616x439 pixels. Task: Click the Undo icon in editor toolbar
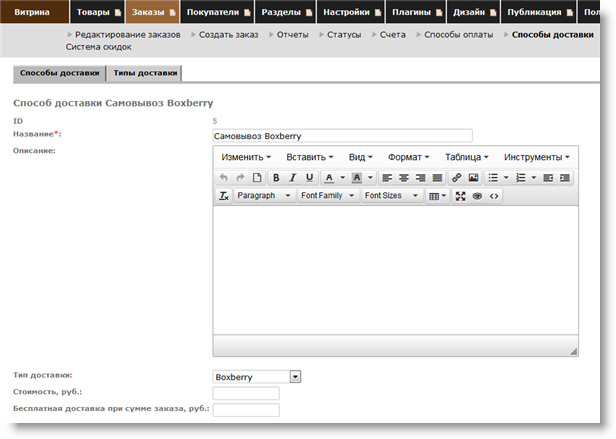pos(224,178)
